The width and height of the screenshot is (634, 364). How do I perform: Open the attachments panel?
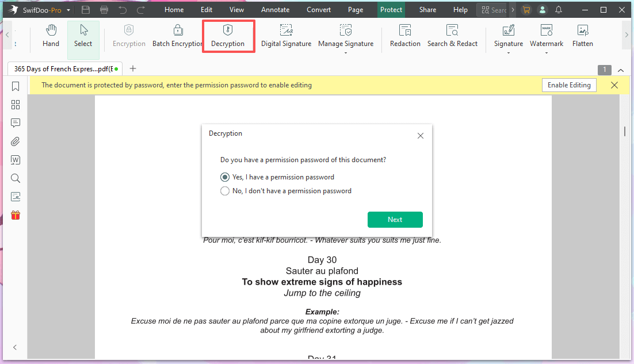(15, 141)
